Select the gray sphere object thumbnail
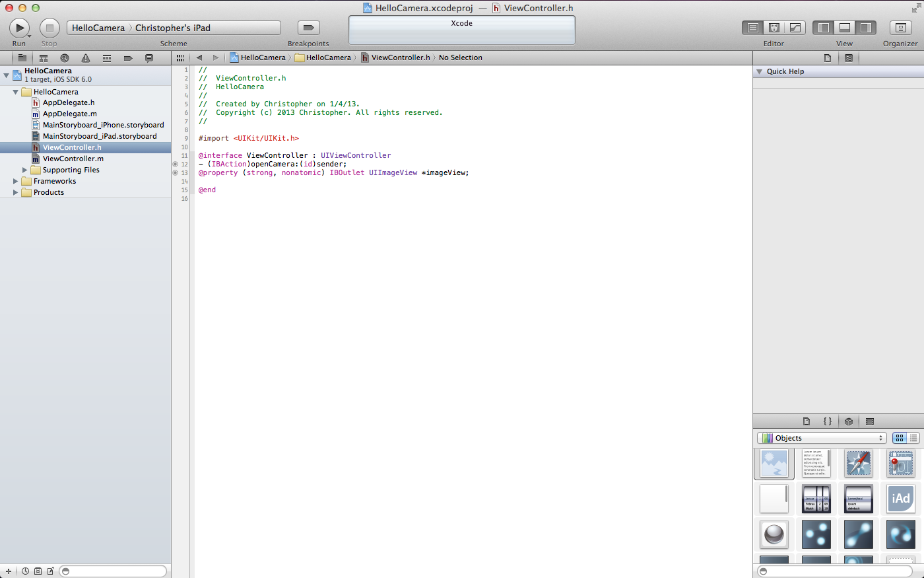This screenshot has width=924, height=578. pyautogui.click(x=774, y=534)
